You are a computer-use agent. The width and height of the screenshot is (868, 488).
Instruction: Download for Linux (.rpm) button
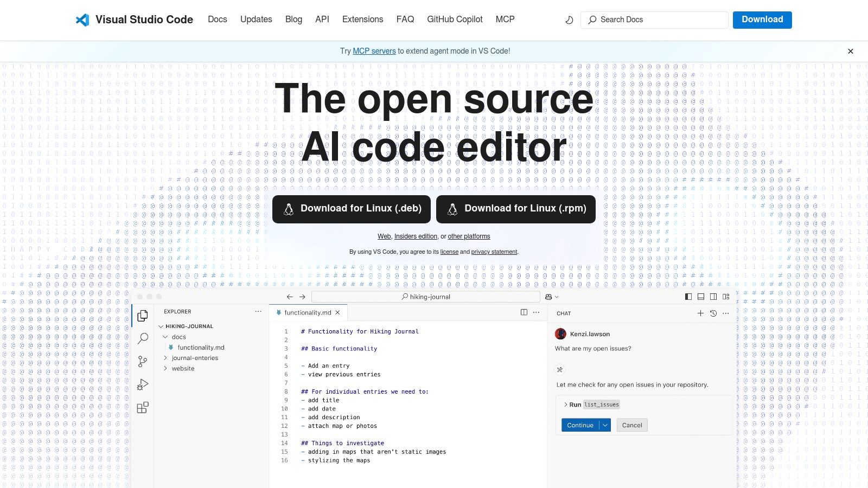[516, 209]
